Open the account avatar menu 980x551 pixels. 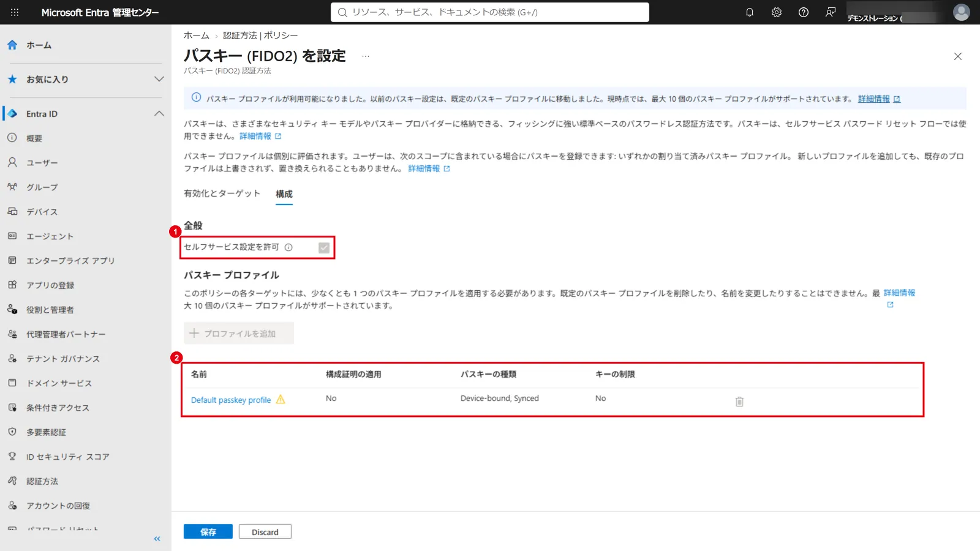tap(962, 12)
